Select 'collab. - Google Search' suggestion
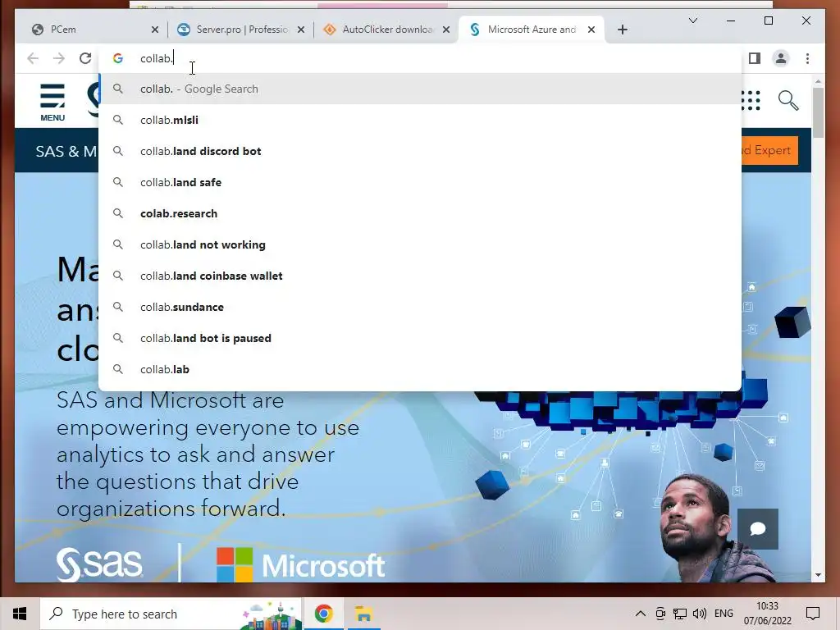The height and width of the screenshot is (630, 840). tap(421, 89)
